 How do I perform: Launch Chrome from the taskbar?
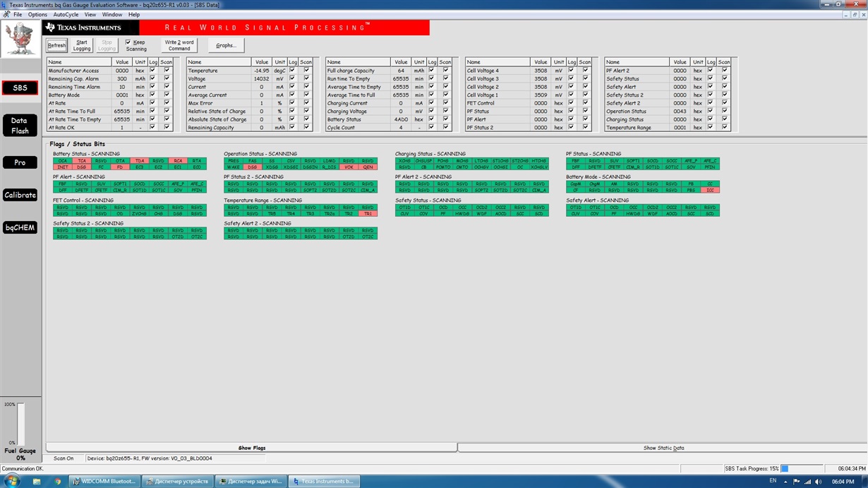[58, 482]
